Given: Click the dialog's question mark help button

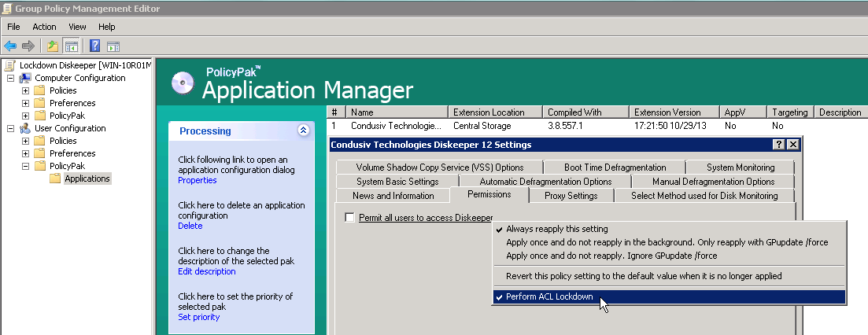Looking at the screenshot, I should tap(779, 144).
